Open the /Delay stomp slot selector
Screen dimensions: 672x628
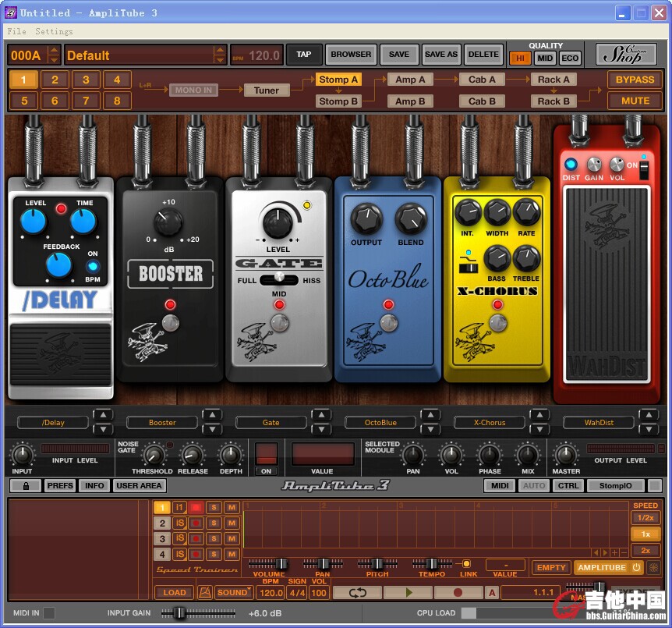(53, 423)
